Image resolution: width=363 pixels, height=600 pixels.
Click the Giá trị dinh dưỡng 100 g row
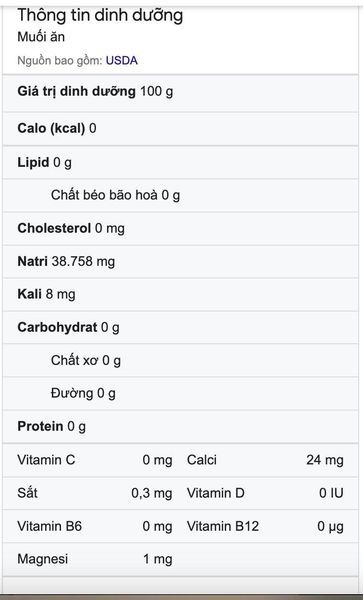(180, 92)
